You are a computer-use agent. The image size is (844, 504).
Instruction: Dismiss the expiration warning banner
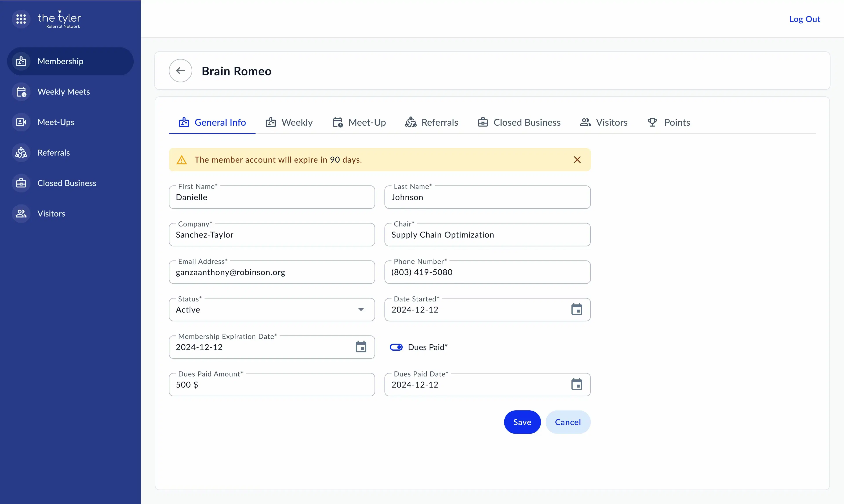click(577, 160)
